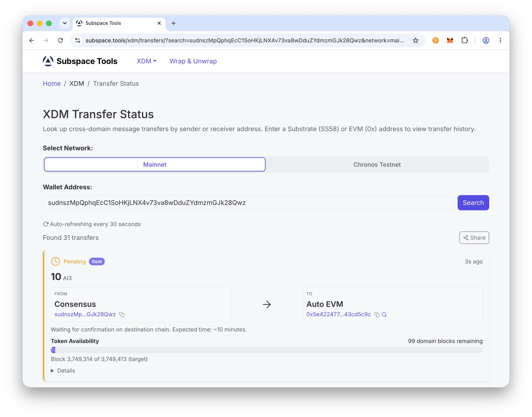Screen dimensions: 532x417
Task: Select the Mainnet network
Action: (155, 165)
